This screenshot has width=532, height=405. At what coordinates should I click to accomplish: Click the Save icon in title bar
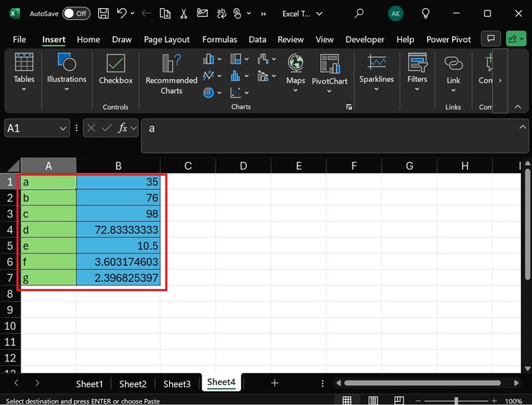tap(103, 13)
